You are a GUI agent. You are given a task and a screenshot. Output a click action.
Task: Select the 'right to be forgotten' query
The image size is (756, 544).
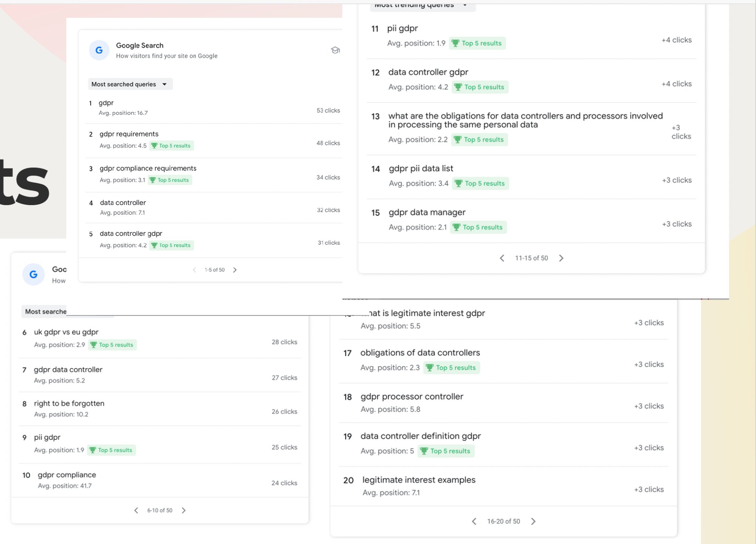pos(69,403)
